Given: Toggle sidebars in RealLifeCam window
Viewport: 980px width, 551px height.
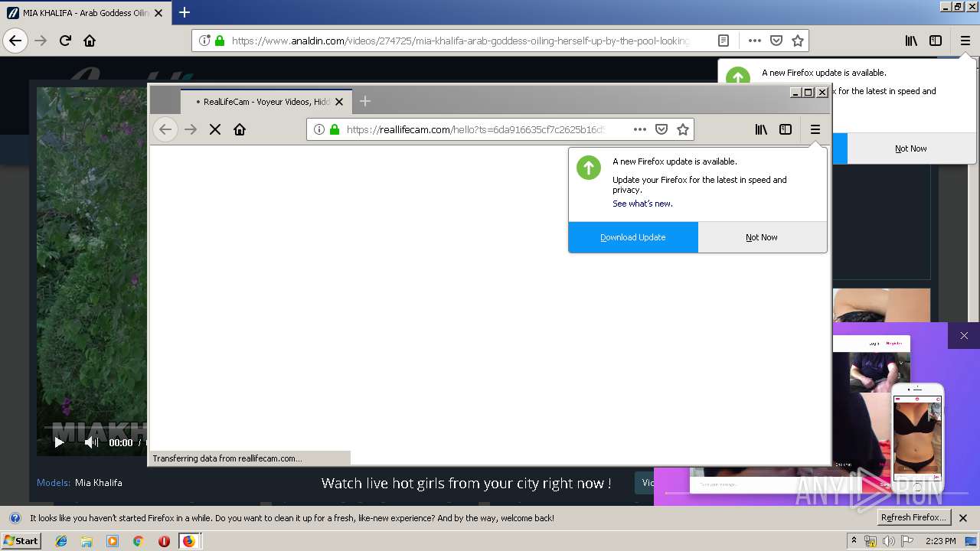Looking at the screenshot, I should tap(786, 129).
